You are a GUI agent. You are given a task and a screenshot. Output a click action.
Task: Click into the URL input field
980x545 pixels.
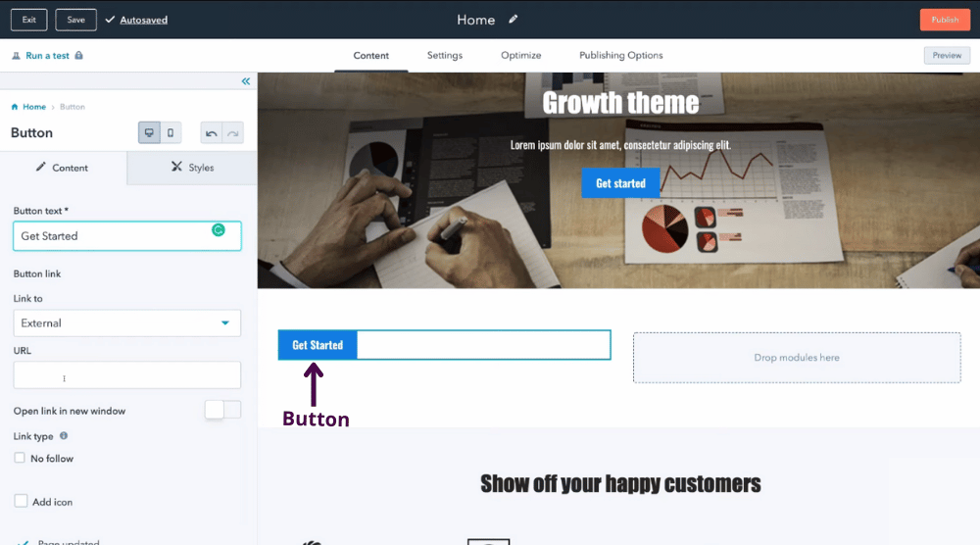[126, 375]
